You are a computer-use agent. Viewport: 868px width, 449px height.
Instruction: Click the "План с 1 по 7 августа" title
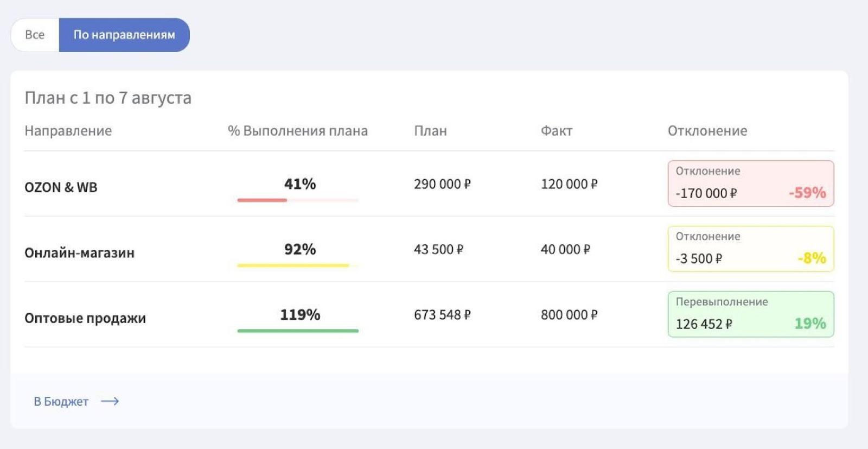click(108, 98)
